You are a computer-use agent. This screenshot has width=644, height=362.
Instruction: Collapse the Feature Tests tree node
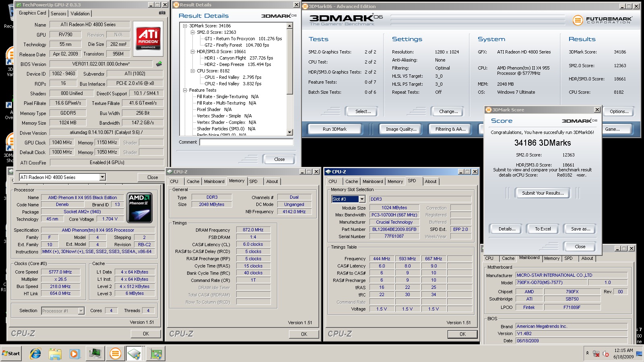click(185, 90)
